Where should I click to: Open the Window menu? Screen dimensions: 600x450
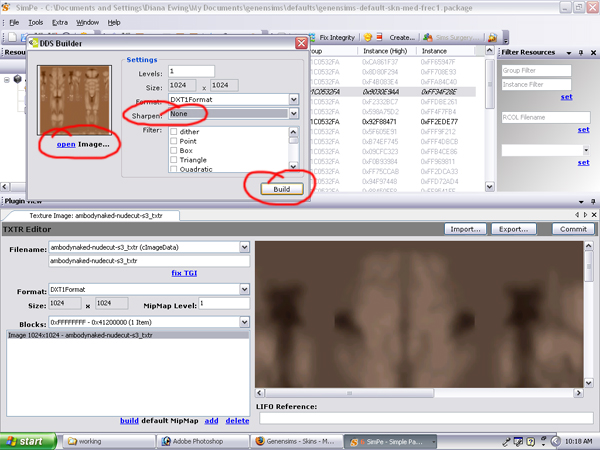[87, 23]
